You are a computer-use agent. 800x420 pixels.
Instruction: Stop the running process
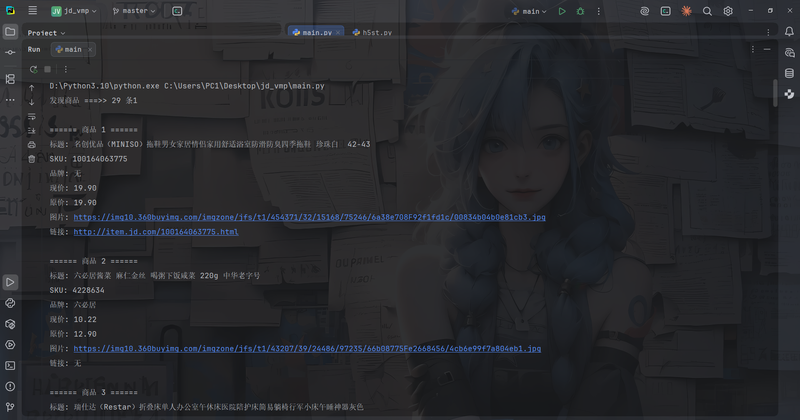47,69
